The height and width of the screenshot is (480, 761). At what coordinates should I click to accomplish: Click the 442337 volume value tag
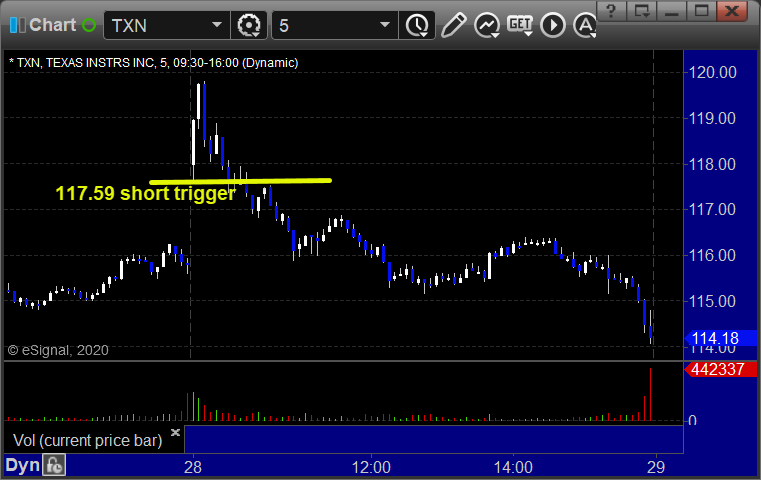pos(720,369)
